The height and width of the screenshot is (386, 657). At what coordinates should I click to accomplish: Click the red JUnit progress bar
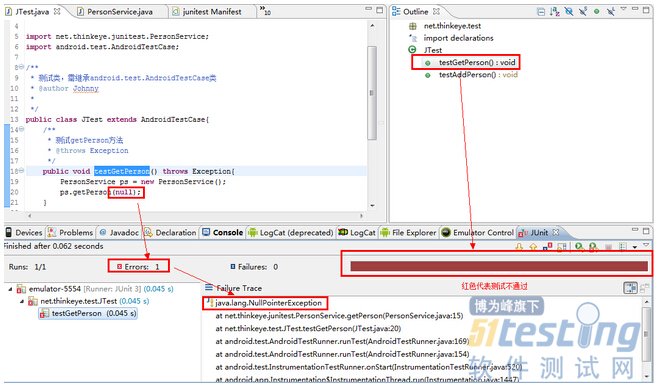(x=499, y=266)
